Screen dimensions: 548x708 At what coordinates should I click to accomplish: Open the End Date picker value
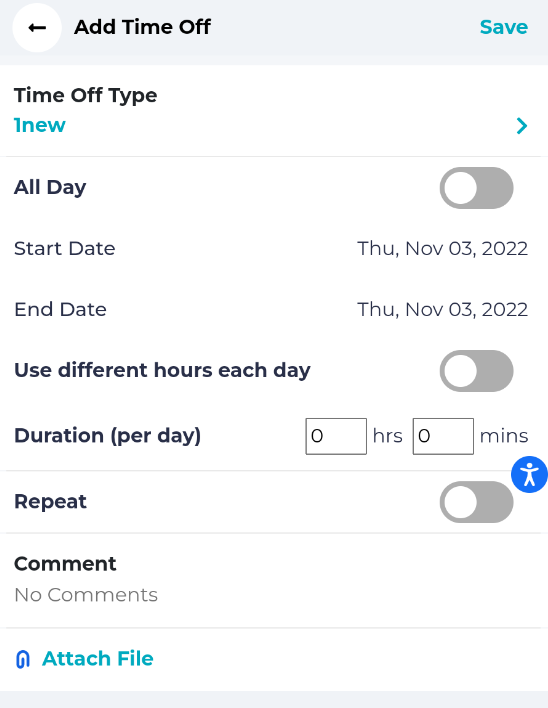442,309
